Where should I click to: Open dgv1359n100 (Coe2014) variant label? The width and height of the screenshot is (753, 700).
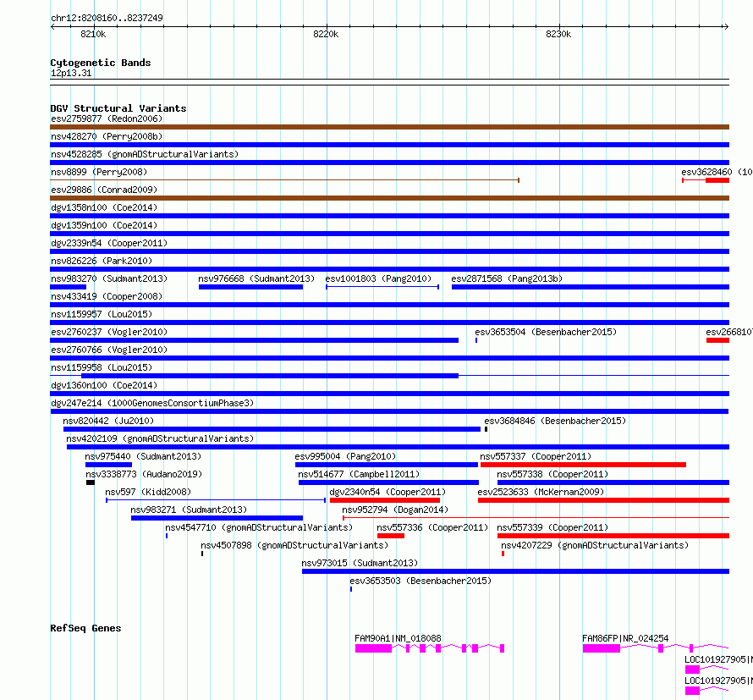(x=104, y=225)
